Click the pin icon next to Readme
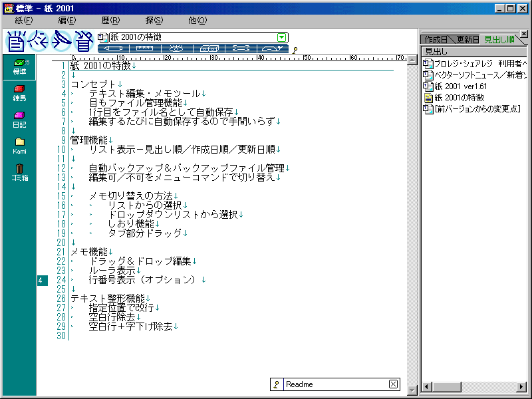Image resolution: width=532 pixels, height=399 pixels. [x=277, y=384]
